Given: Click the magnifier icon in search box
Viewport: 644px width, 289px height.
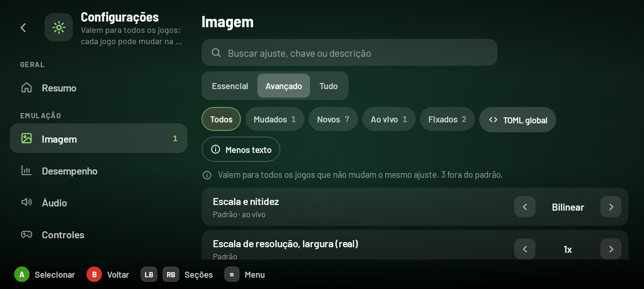Looking at the screenshot, I should (216, 53).
